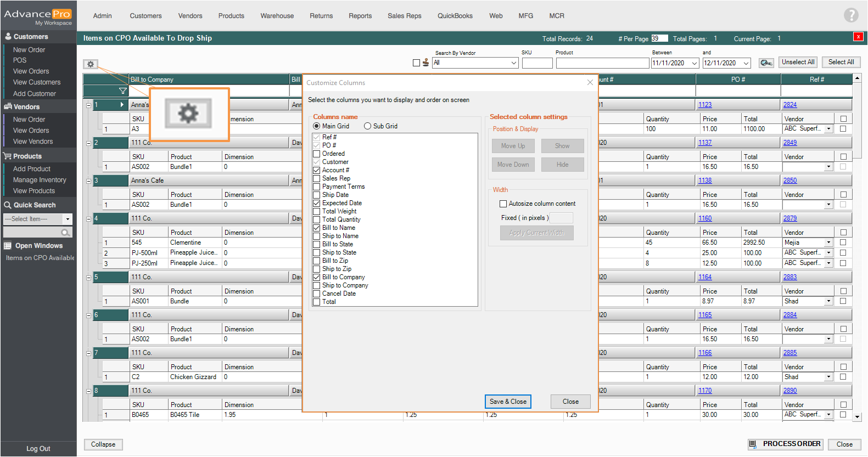Click the filter funnel icon in grid

[122, 91]
